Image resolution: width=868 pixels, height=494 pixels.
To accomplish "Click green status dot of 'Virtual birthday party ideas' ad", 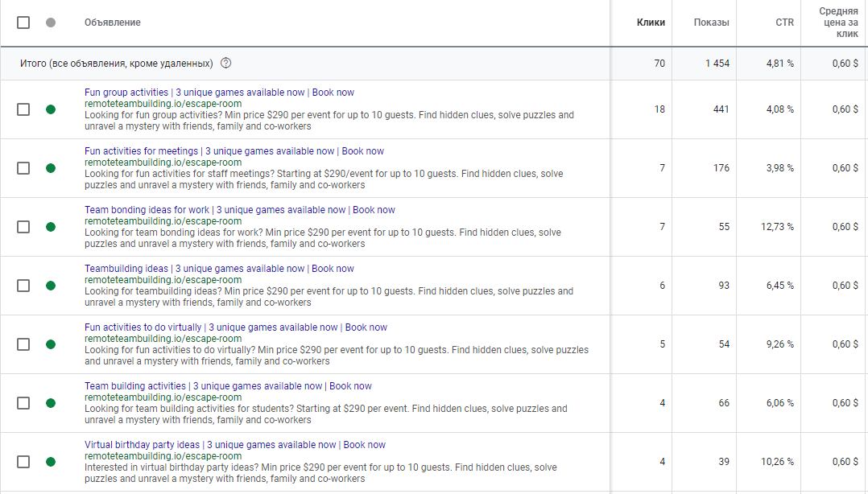I will tap(51, 461).
